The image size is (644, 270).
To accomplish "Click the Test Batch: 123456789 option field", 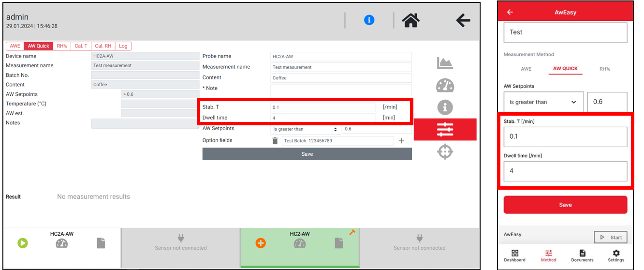I will 338,141.
